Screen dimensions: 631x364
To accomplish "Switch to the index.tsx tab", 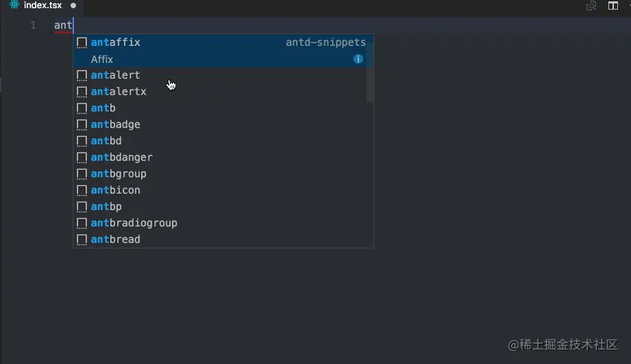I will [42, 5].
